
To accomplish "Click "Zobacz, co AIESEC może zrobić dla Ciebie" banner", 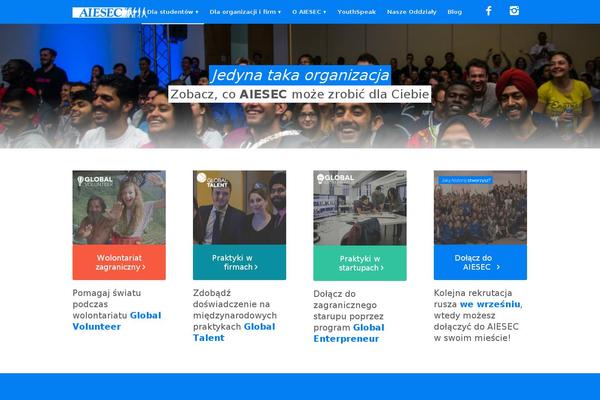I will [x=300, y=94].
